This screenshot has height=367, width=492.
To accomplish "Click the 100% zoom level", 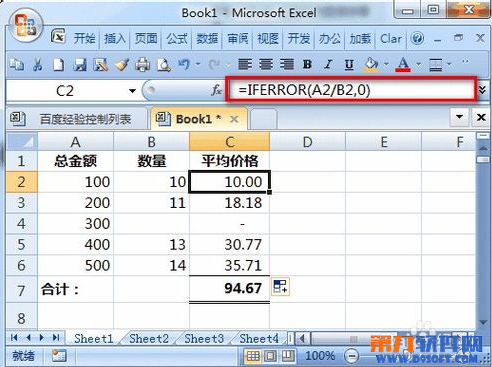I will tap(320, 356).
